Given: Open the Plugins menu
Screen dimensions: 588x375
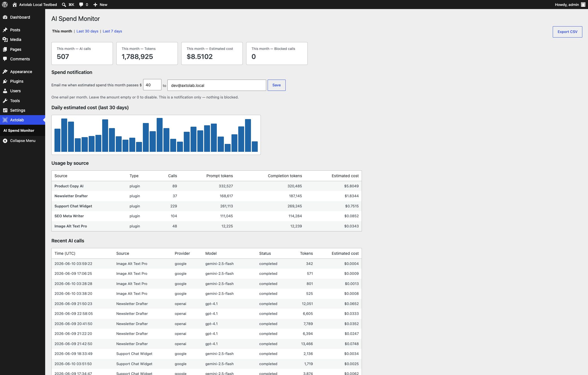Looking at the screenshot, I should (23, 81).
